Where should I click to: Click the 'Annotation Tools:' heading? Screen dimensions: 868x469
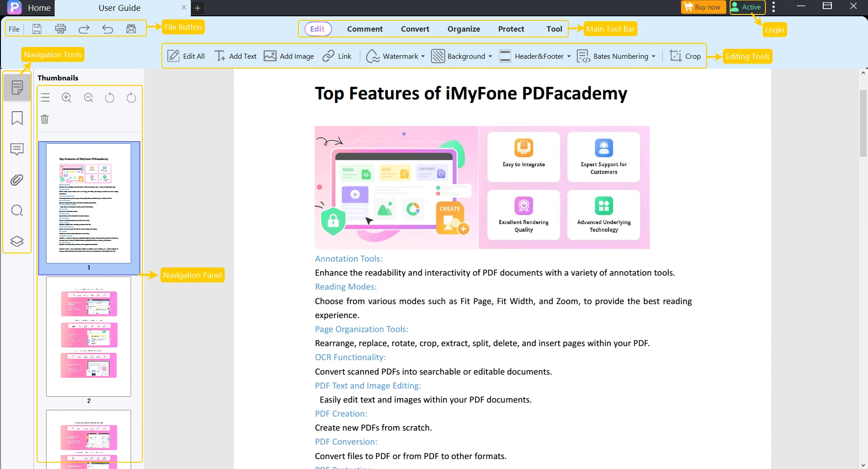[x=349, y=259]
